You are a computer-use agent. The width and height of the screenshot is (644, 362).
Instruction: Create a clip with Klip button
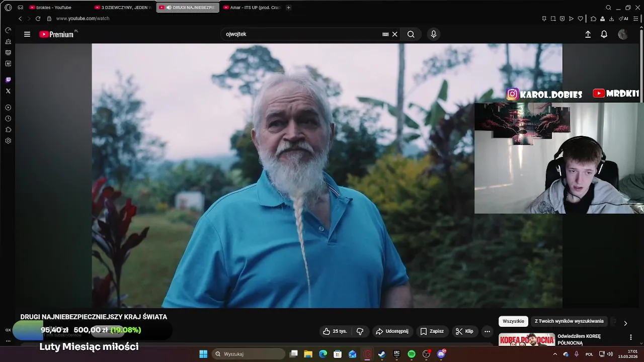464,331
